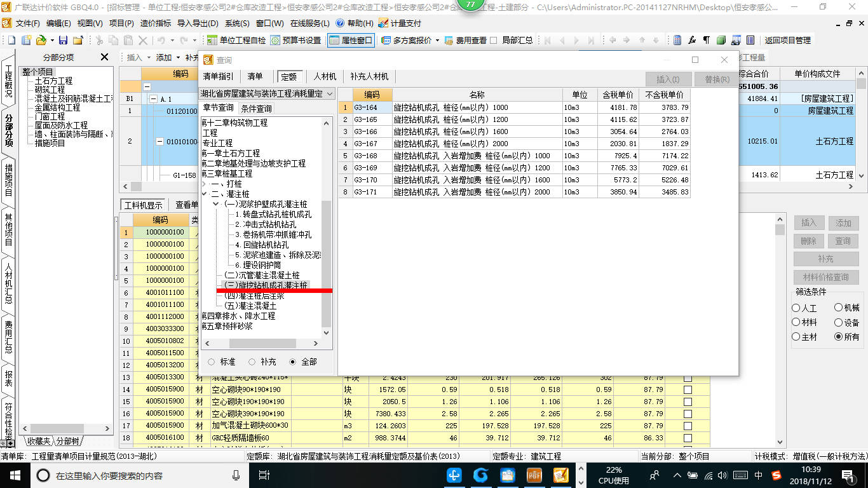Select 人工 filter radio button
This screenshot has width=868, height=488.
pyautogui.click(x=796, y=308)
